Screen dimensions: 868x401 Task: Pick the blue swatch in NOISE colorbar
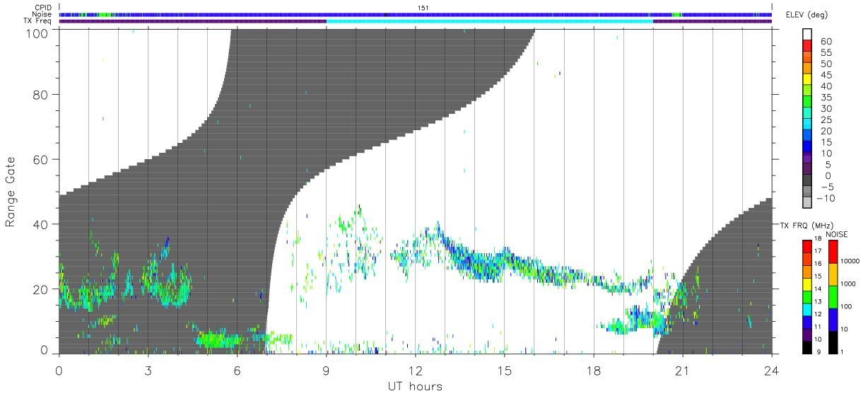coord(833,320)
